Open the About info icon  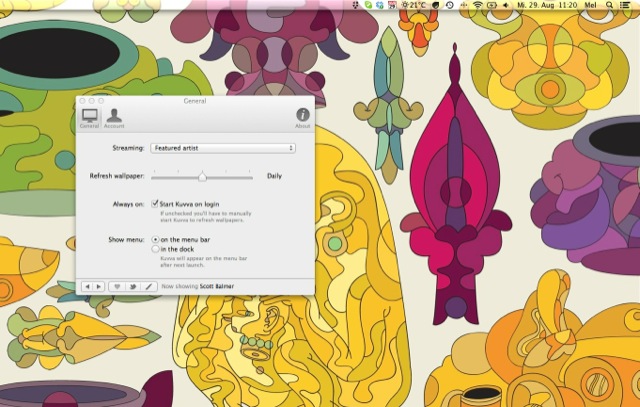click(x=302, y=115)
